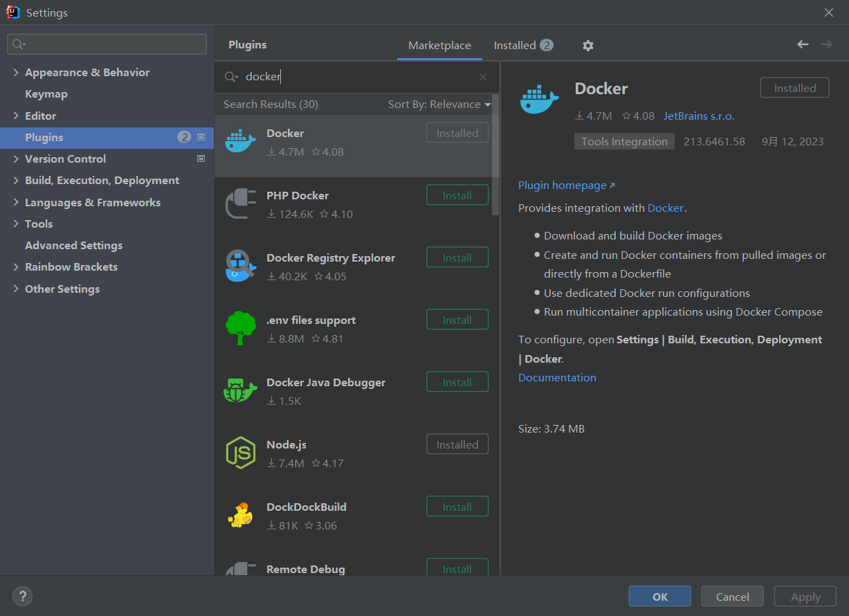Click the plugins settings gear icon
Image resolution: width=849 pixels, height=616 pixels.
click(587, 46)
